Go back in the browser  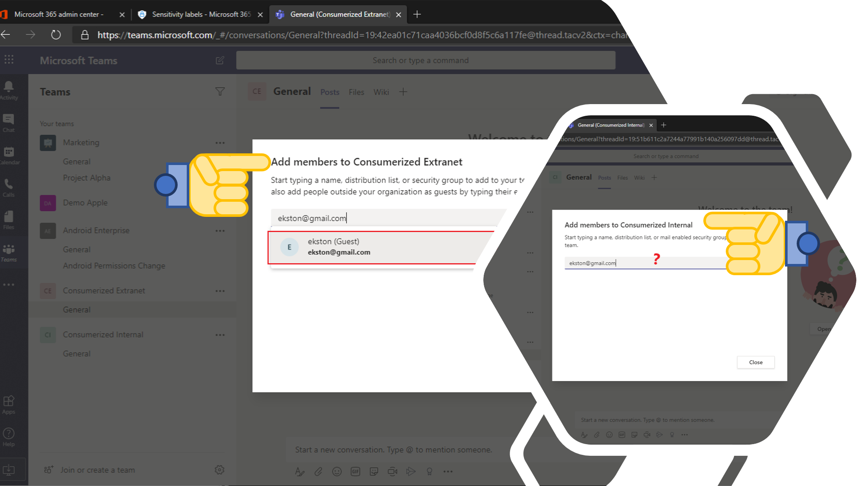[x=6, y=35]
